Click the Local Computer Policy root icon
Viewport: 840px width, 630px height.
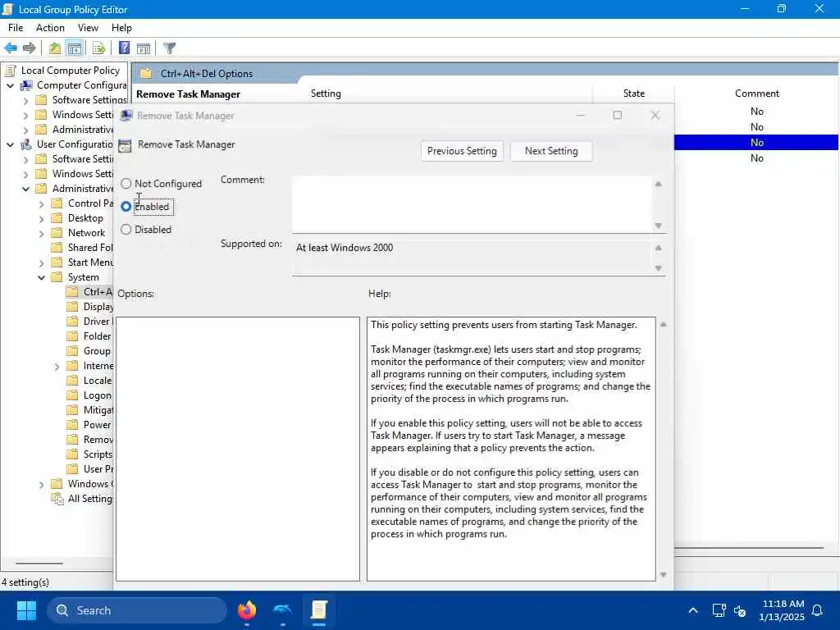click(x=10, y=71)
